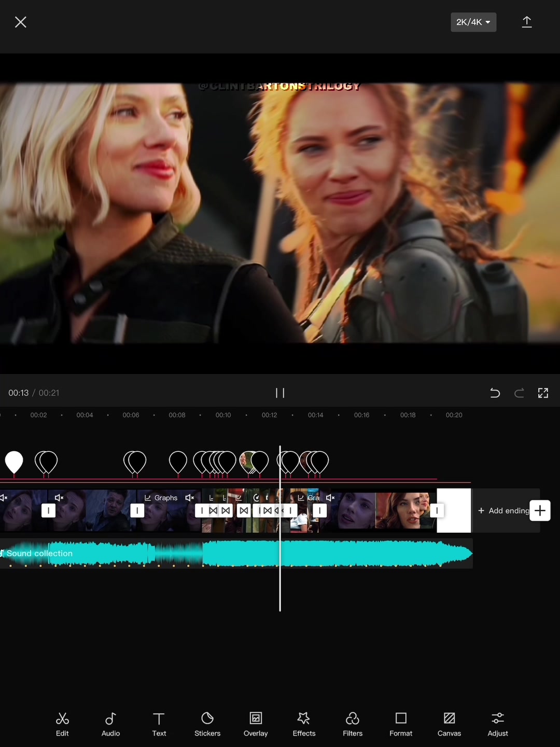Open the Audio tool
Image resolution: width=560 pixels, height=747 pixels.
(110, 724)
